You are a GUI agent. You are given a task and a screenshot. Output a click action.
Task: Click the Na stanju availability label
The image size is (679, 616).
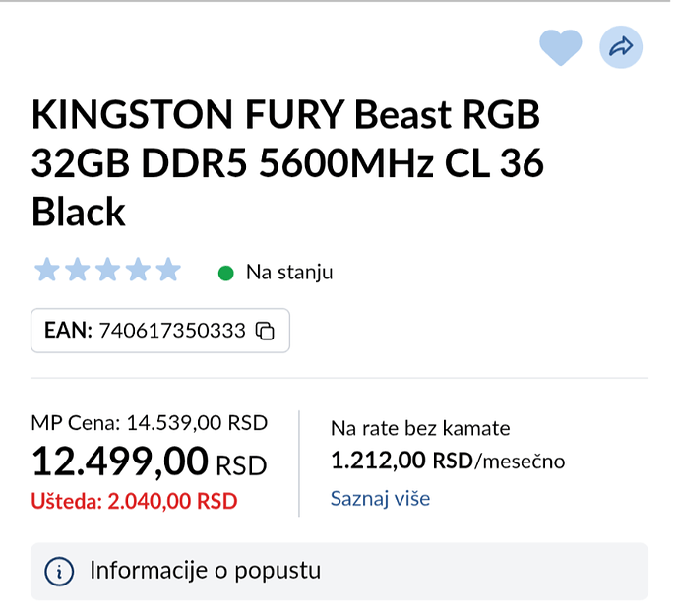[289, 273]
